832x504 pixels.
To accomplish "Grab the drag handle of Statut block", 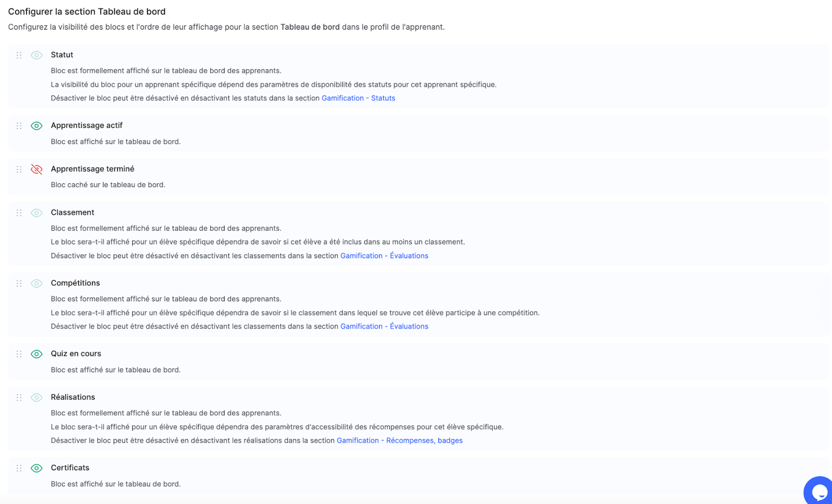I will click(x=19, y=55).
